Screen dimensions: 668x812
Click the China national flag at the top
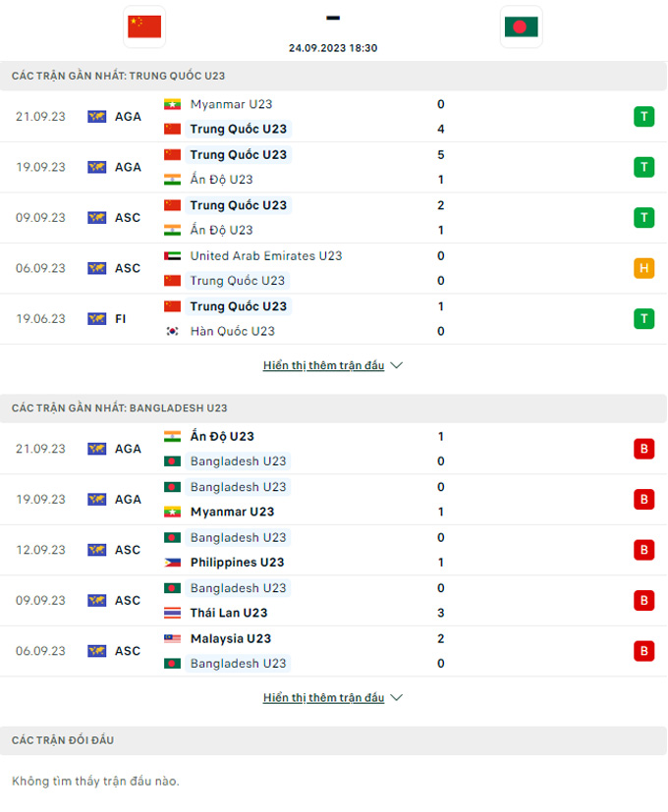click(143, 27)
